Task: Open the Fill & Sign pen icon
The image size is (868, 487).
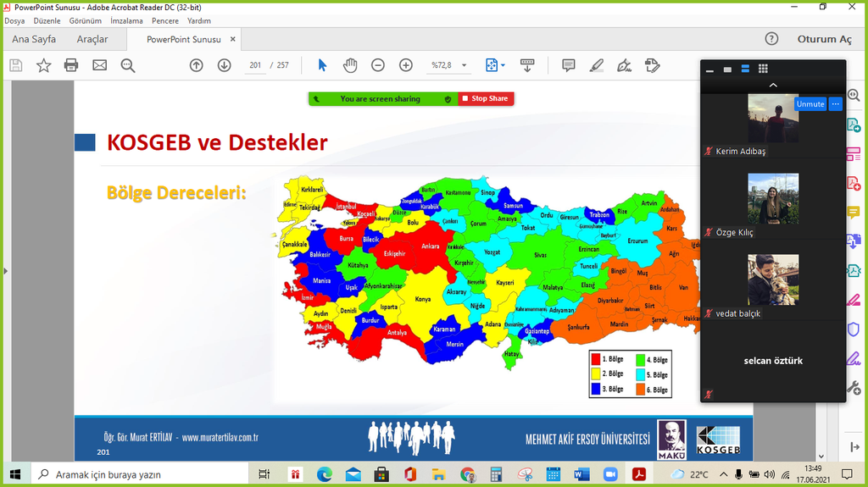Action: (x=625, y=65)
